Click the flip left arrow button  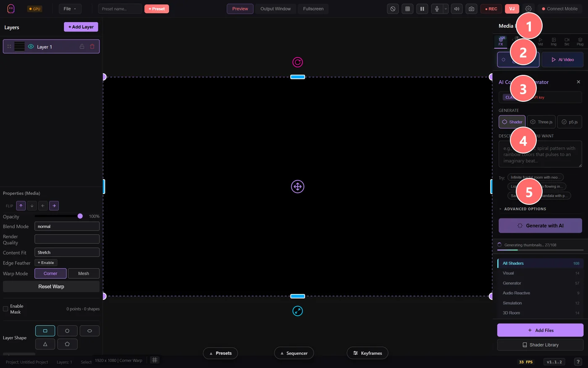point(43,206)
